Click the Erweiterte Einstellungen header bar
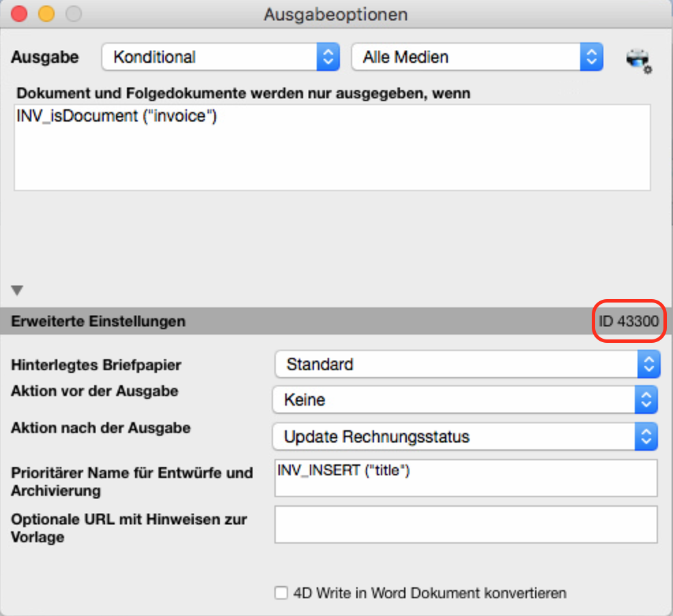 click(x=336, y=321)
